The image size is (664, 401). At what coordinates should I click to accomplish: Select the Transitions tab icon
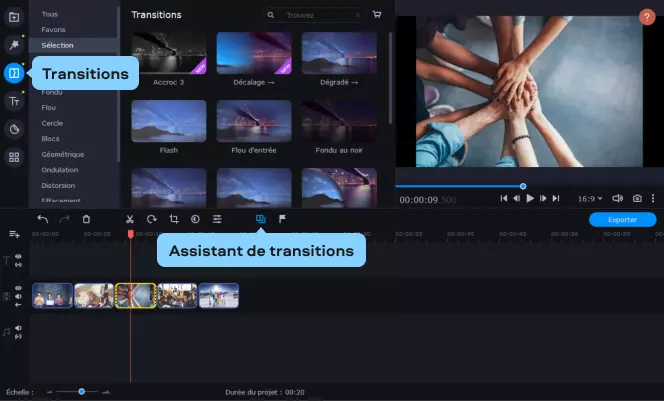(x=14, y=73)
